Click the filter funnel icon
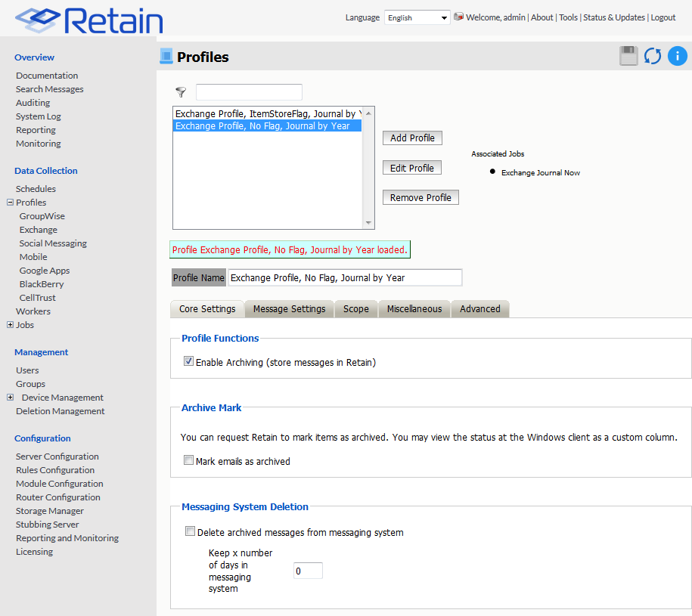The height and width of the screenshot is (616, 692). click(x=181, y=92)
